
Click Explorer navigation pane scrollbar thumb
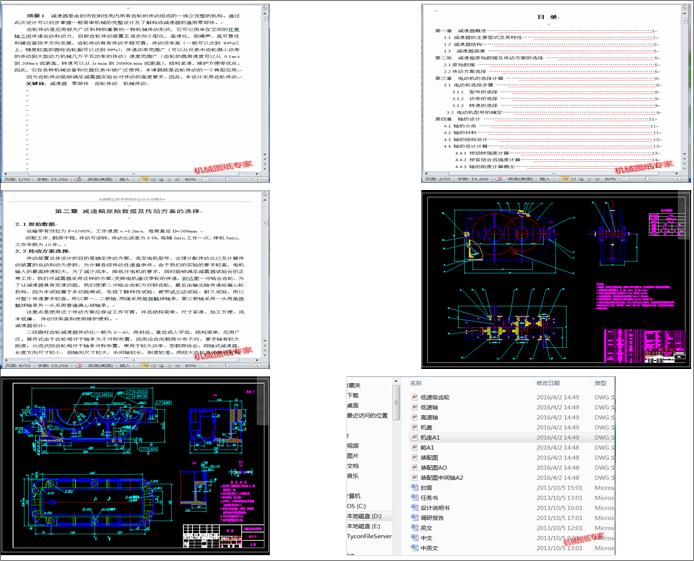tap(397, 403)
